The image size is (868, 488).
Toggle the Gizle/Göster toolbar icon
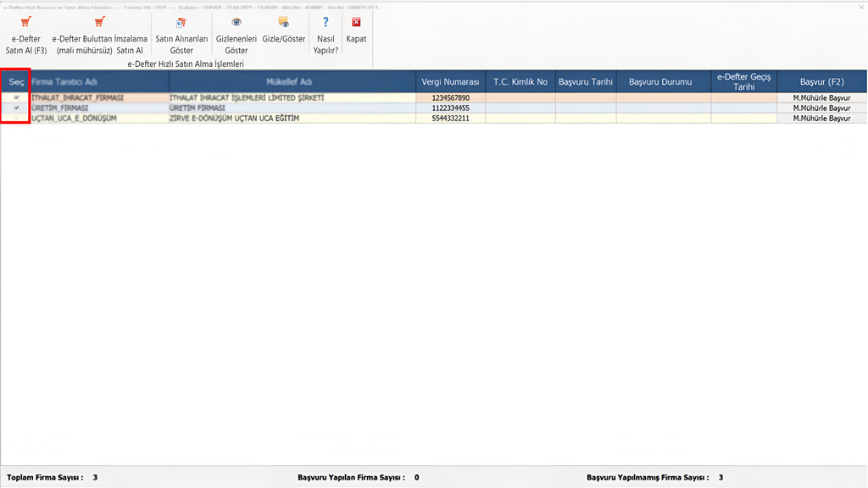click(283, 22)
